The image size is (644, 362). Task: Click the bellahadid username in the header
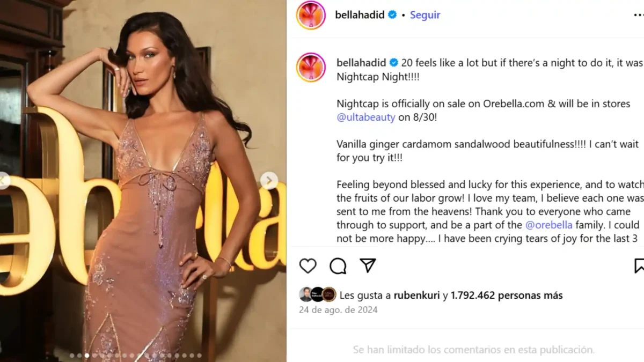tap(360, 15)
